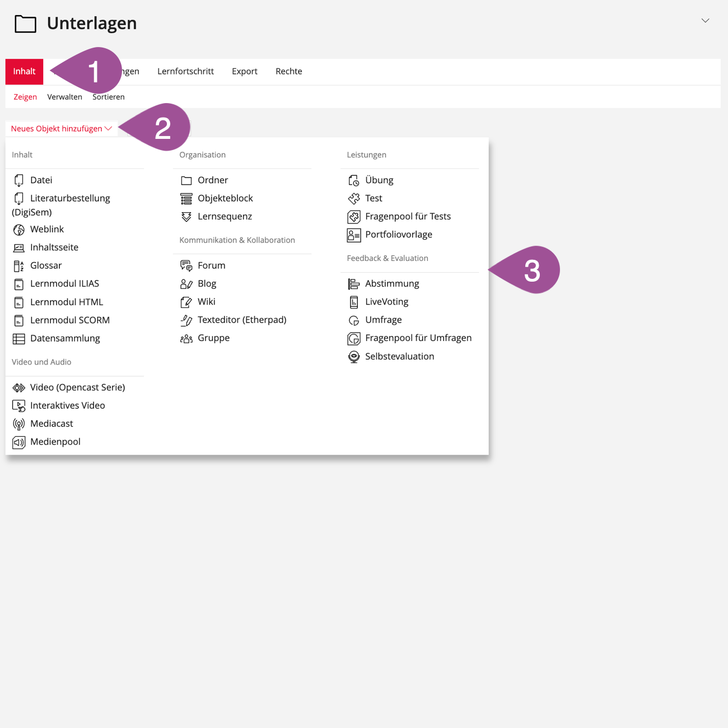Select the Weblink globe icon
This screenshot has width=728, height=728.
tap(18, 230)
